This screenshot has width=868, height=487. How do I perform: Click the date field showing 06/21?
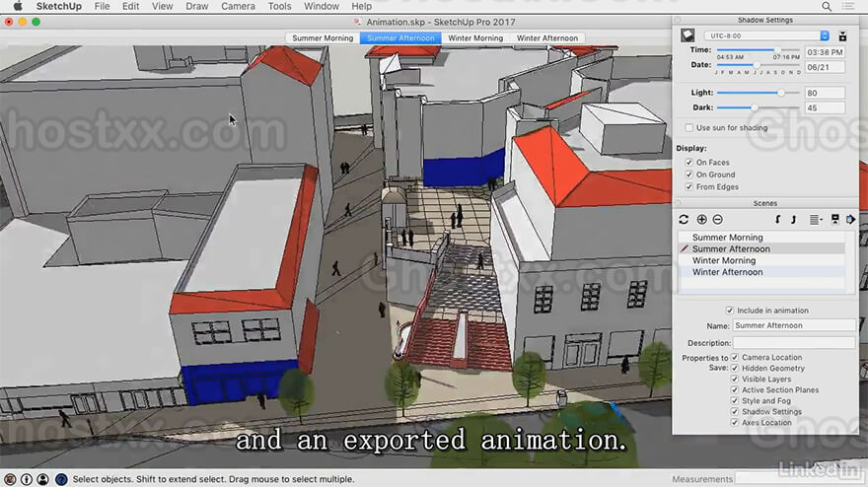[x=825, y=67]
